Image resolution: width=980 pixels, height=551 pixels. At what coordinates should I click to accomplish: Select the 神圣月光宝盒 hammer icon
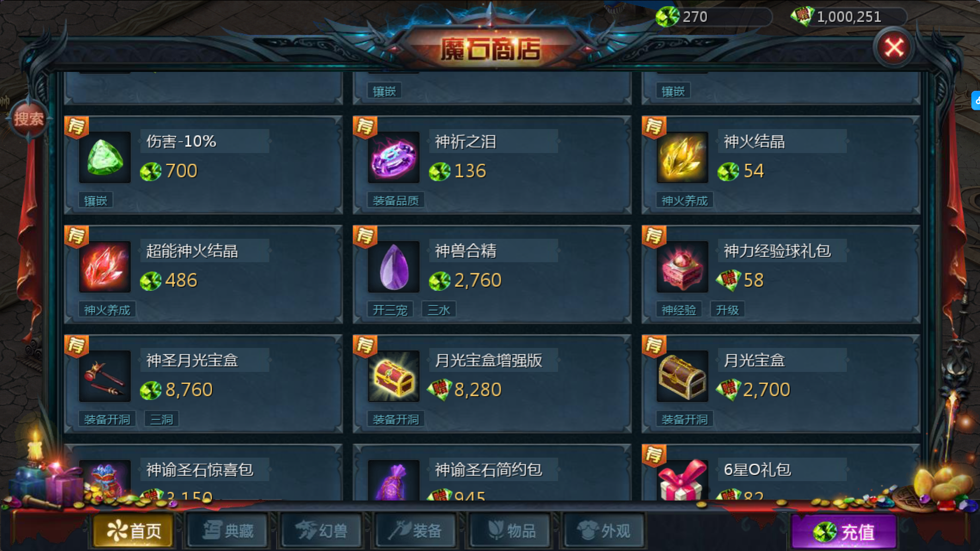click(x=105, y=377)
